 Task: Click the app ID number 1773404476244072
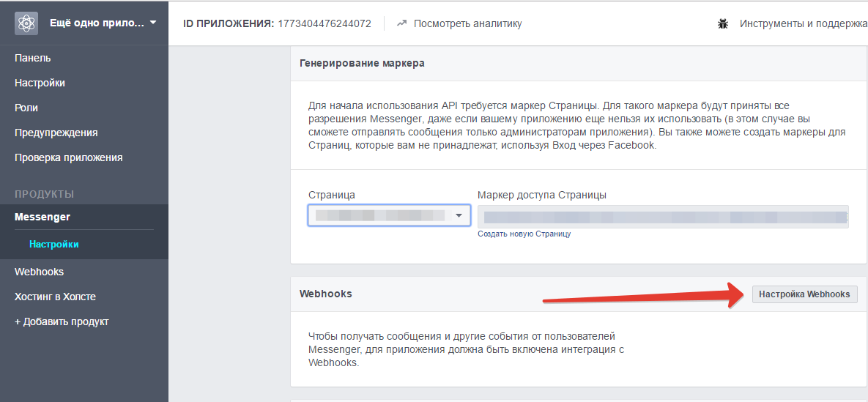(324, 24)
